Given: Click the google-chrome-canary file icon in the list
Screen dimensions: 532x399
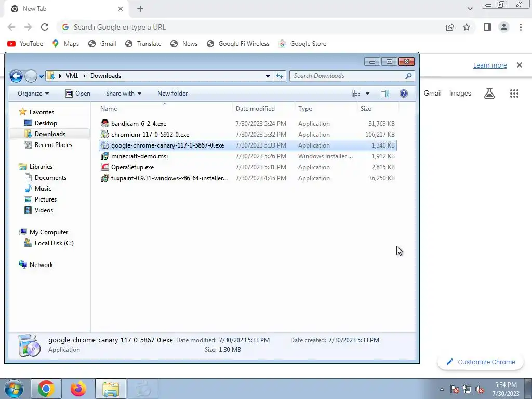Looking at the screenshot, I should (105, 145).
